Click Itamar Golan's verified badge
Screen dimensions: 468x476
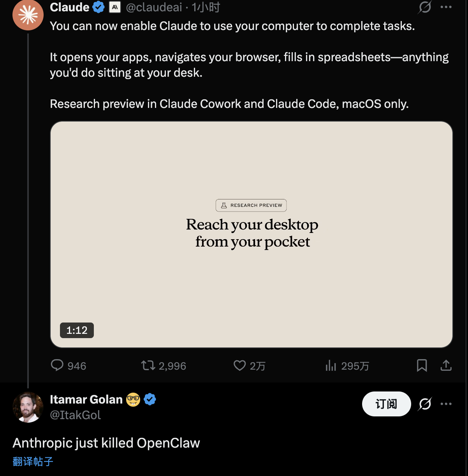click(150, 399)
